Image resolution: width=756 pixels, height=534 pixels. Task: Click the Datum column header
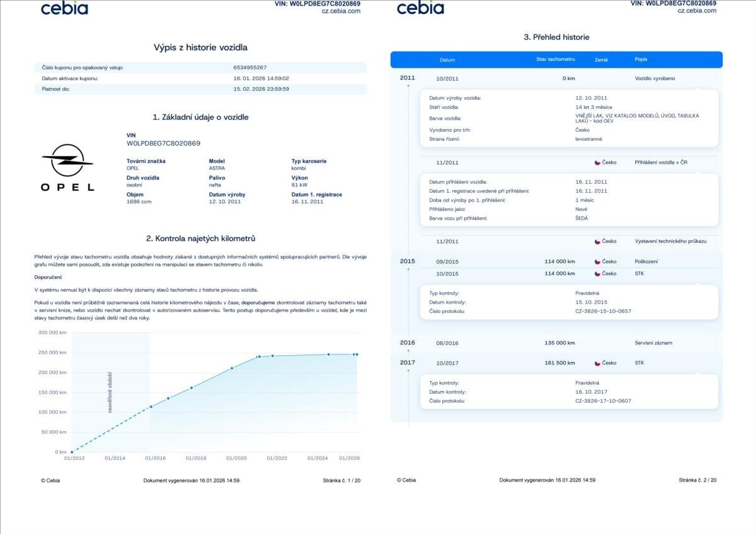pos(447,60)
